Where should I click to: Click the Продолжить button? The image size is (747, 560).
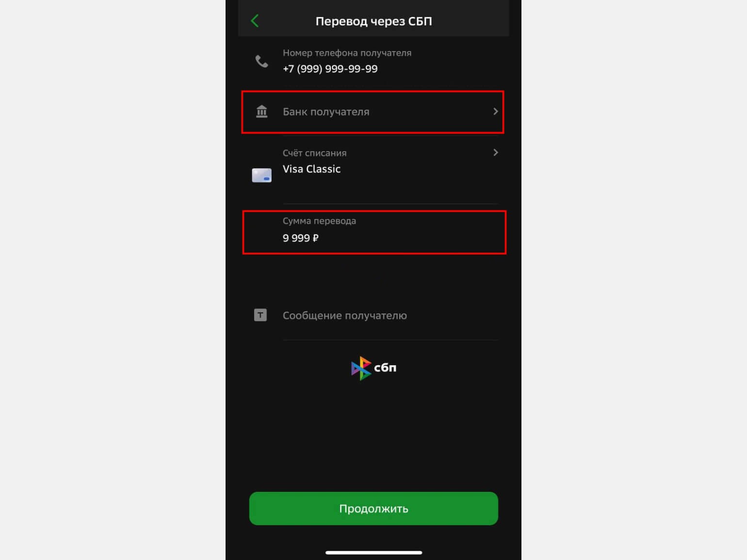click(373, 509)
